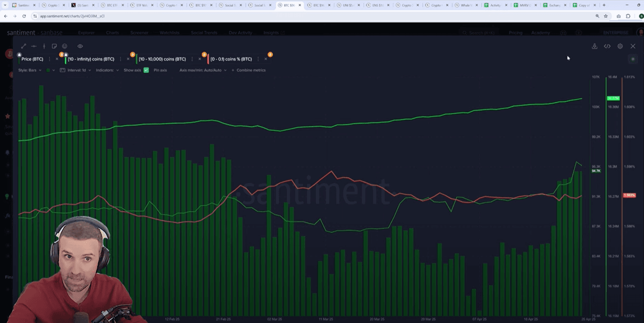The height and width of the screenshot is (323, 644).
Task: Open the embed code icon
Action: 607,46
